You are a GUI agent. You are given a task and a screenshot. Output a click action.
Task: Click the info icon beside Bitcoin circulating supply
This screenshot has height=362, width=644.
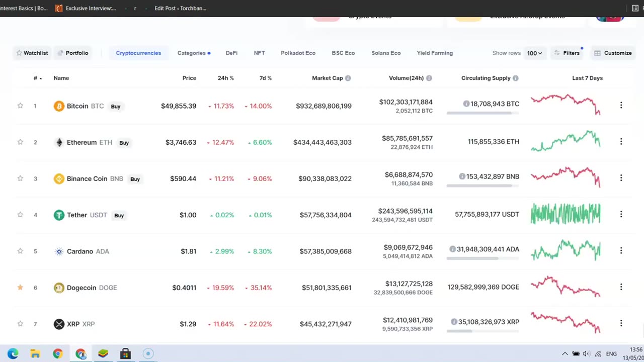(x=466, y=104)
